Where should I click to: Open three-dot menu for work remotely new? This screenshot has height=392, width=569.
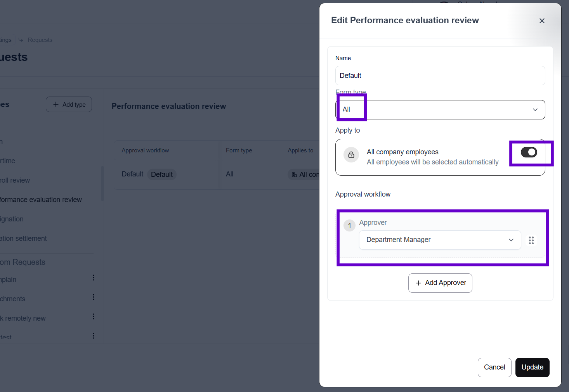tap(94, 316)
